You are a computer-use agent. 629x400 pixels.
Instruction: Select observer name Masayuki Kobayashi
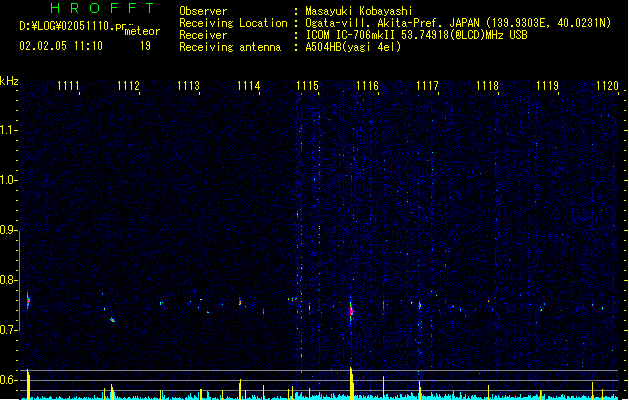point(358,11)
